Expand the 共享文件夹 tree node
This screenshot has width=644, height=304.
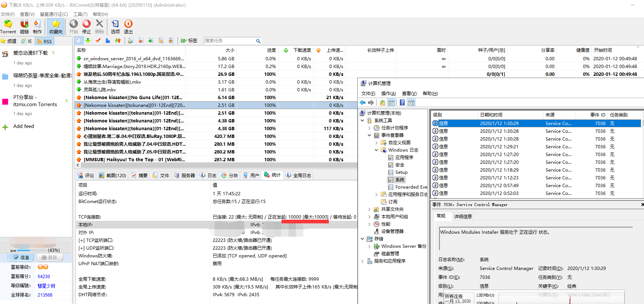pyautogui.click(x=369, y=209)
